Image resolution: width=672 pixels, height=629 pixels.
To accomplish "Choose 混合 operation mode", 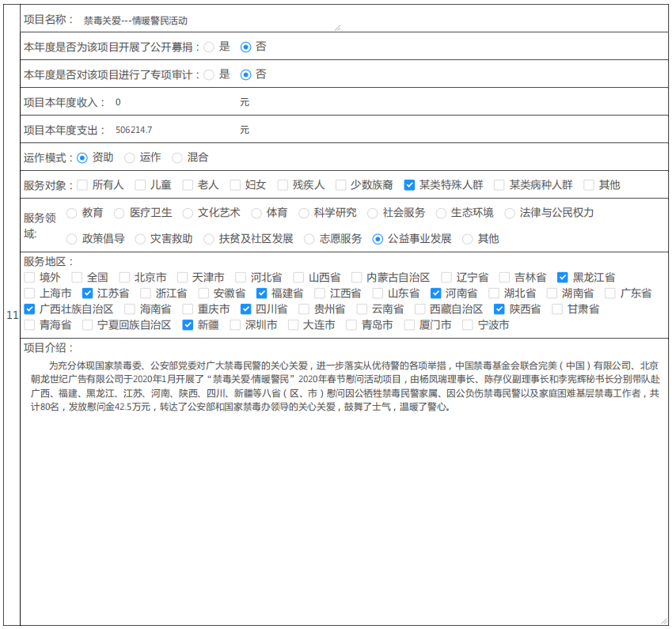I will coord(177,158).
